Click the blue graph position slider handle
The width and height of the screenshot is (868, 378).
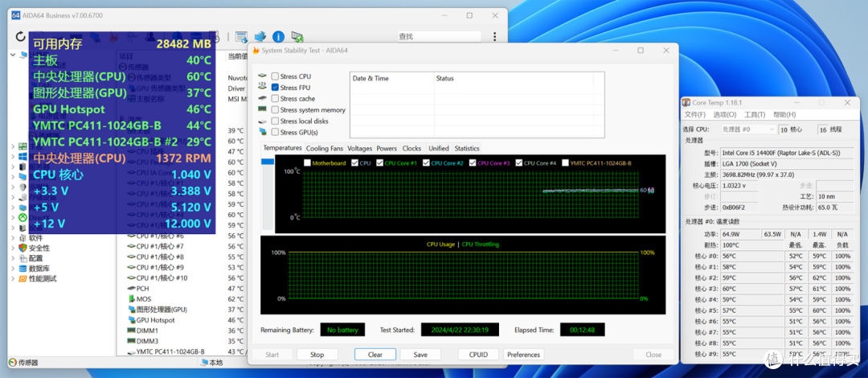click(x=268, y=162)
